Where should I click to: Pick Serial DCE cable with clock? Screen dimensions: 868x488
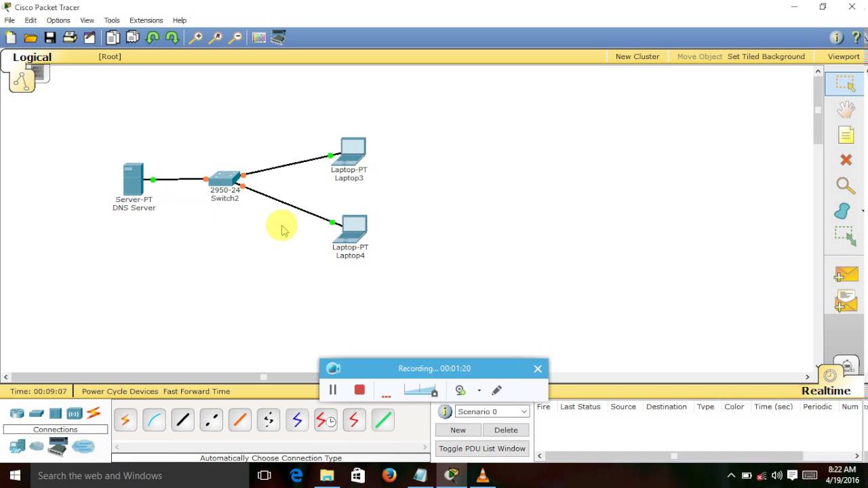[x=325, y=421]
